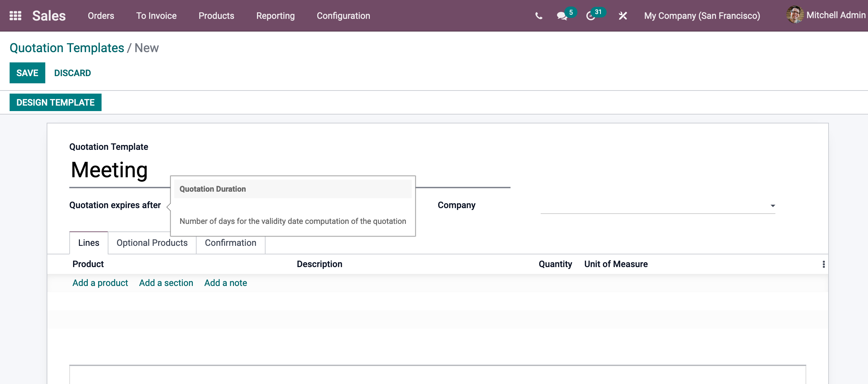Open the Orders menu
The height and width of the screenshot is (384, 868).
pos(101,16)
